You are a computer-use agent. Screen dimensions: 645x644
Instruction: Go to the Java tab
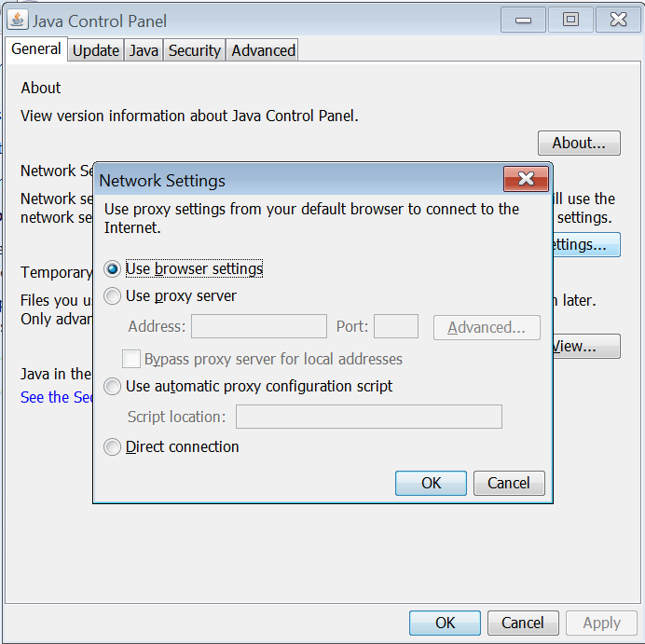pos(144,50)
